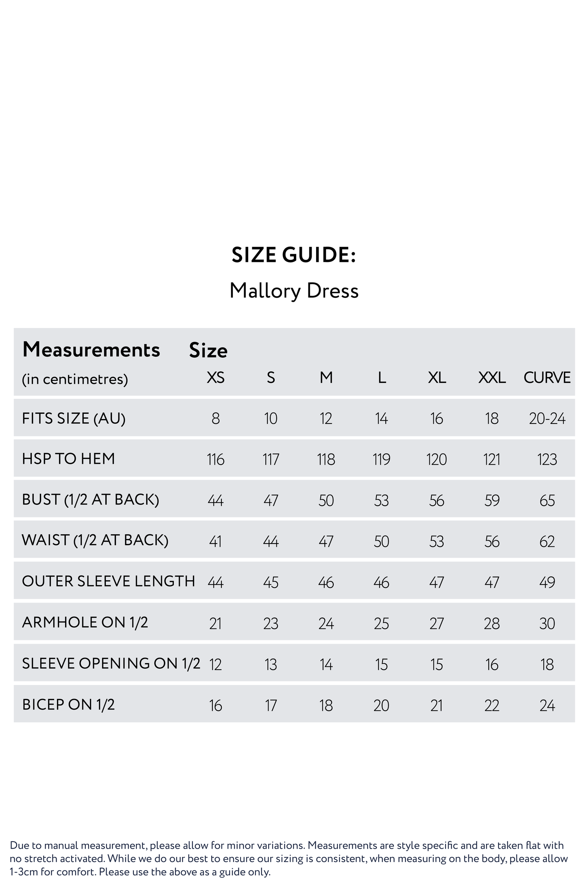Click the SLEEVE OPENING ON 1/2 label
Viewport: 588px width, 882px height.
[x=111, y=663]
